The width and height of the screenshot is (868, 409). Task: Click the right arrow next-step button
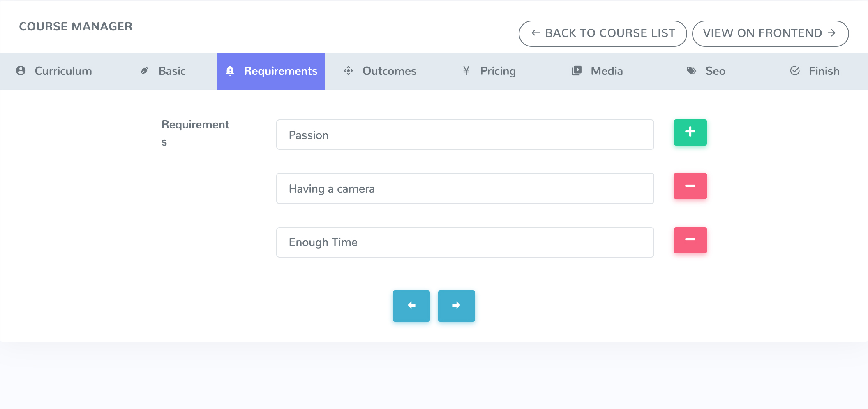[x=456, y=306]
